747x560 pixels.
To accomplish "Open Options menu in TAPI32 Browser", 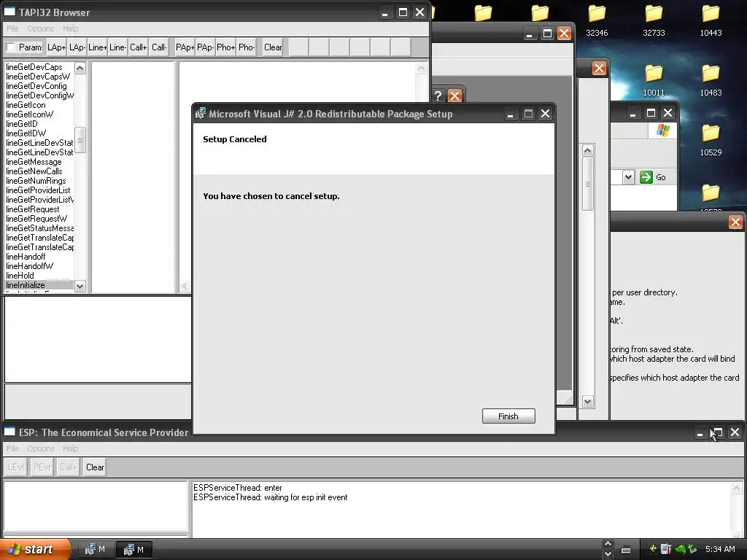I will coord(41,28).
